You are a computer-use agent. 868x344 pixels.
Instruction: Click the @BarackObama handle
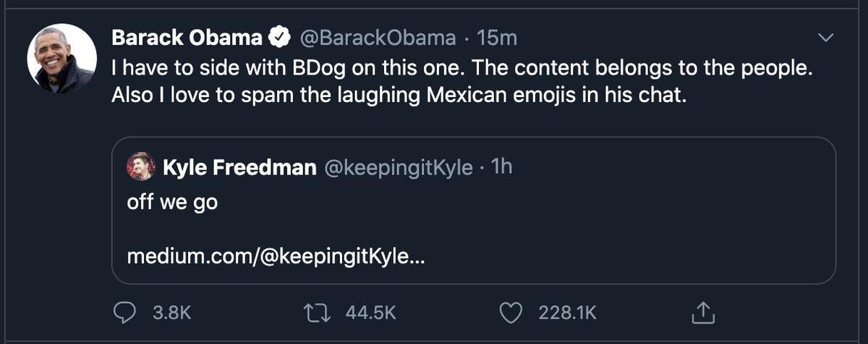coord(377,37)
